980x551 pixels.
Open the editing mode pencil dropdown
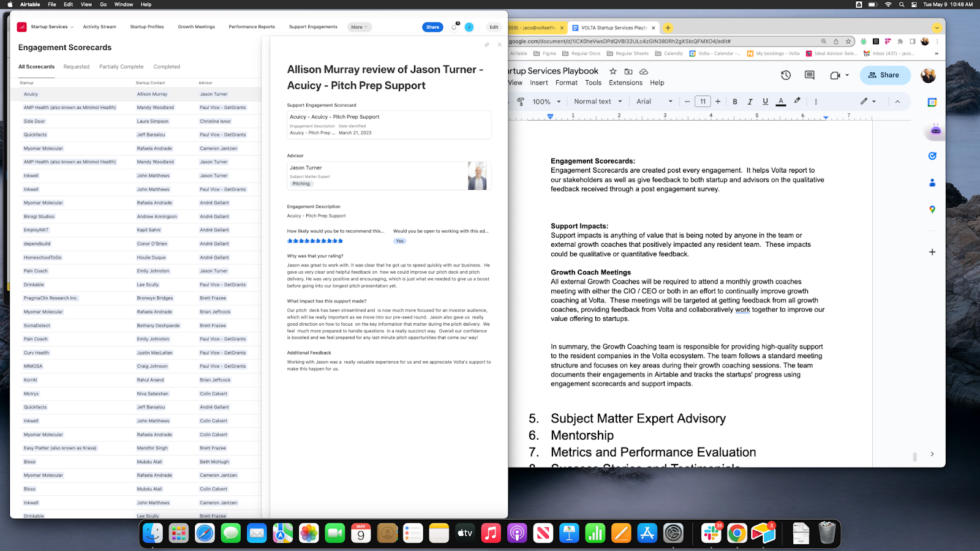(x=868, y=102)
